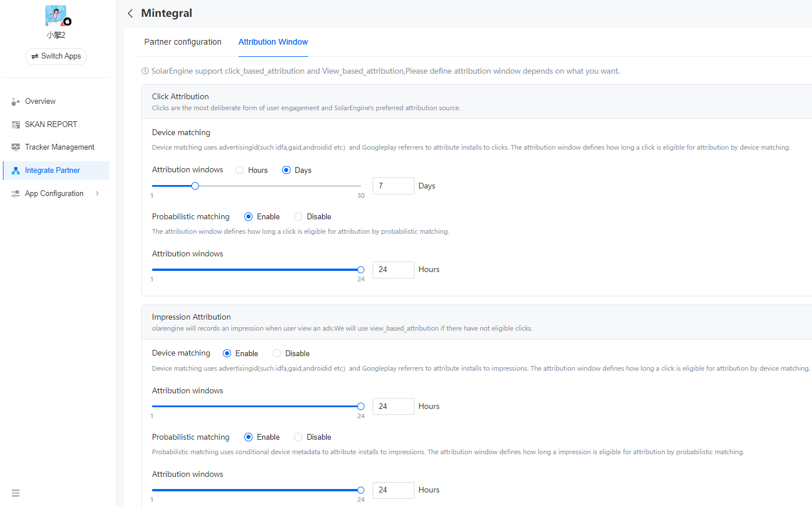Switch to the Partner configuration tab
The width and height of the screenshot is (812, 507).
pyautogui.click(x=183, y=42)
